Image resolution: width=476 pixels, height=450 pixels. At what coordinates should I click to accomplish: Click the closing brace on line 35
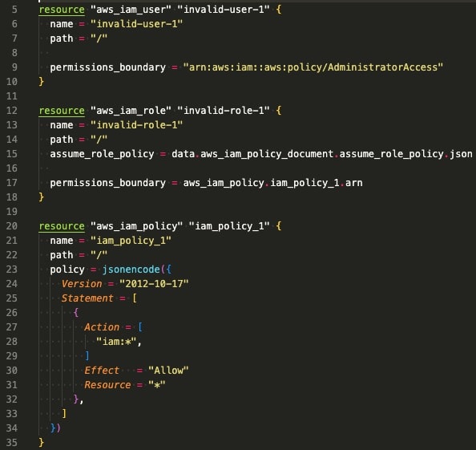(x=42, y=443)
